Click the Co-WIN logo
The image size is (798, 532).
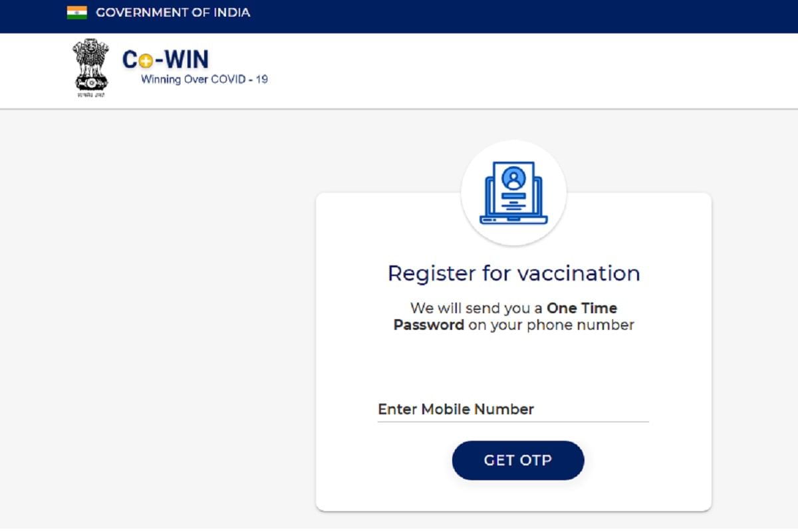pos(165,59)
